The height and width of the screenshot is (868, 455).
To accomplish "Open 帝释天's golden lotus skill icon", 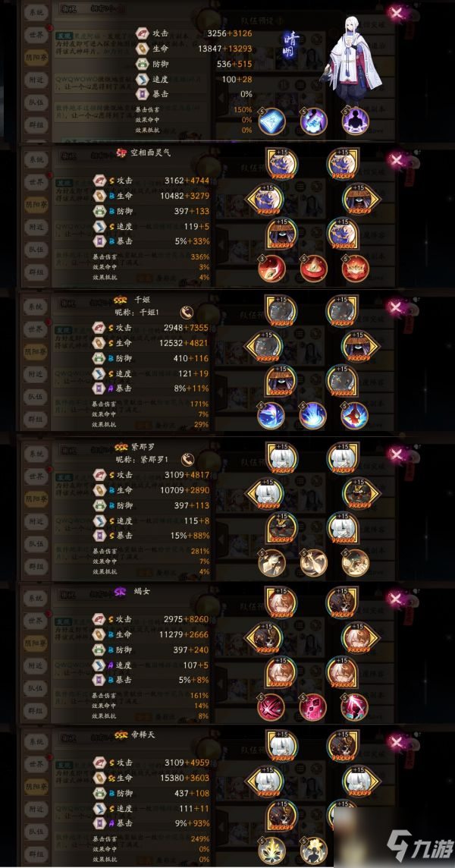I will (x=271, y=852).
